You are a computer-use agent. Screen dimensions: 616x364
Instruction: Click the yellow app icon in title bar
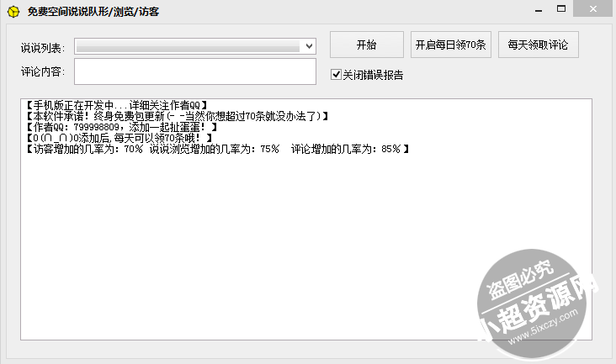(13, 12)
